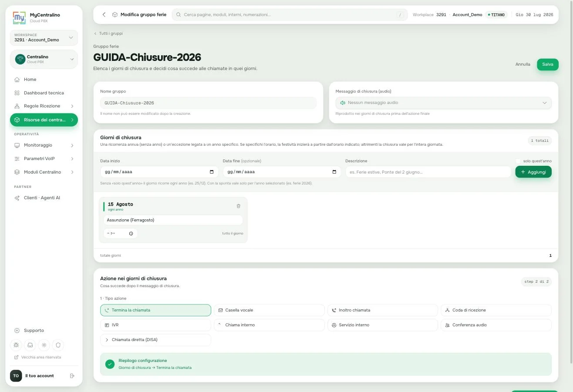
Task: Click the inbox icon under Supporto
Action: 30,345
